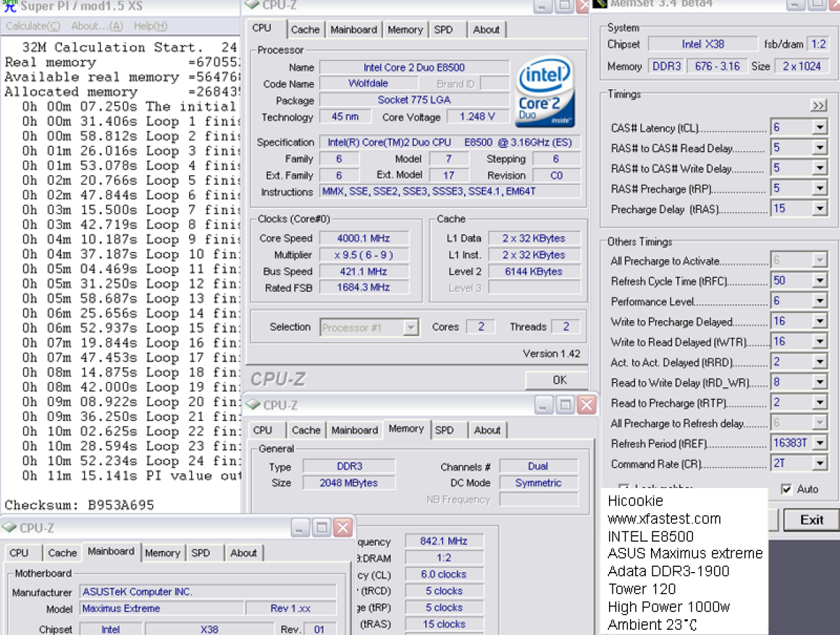840x635 pixels.
Task: Click the CPU-Z mainboard window title icon
Action: [x=9, y=527]
